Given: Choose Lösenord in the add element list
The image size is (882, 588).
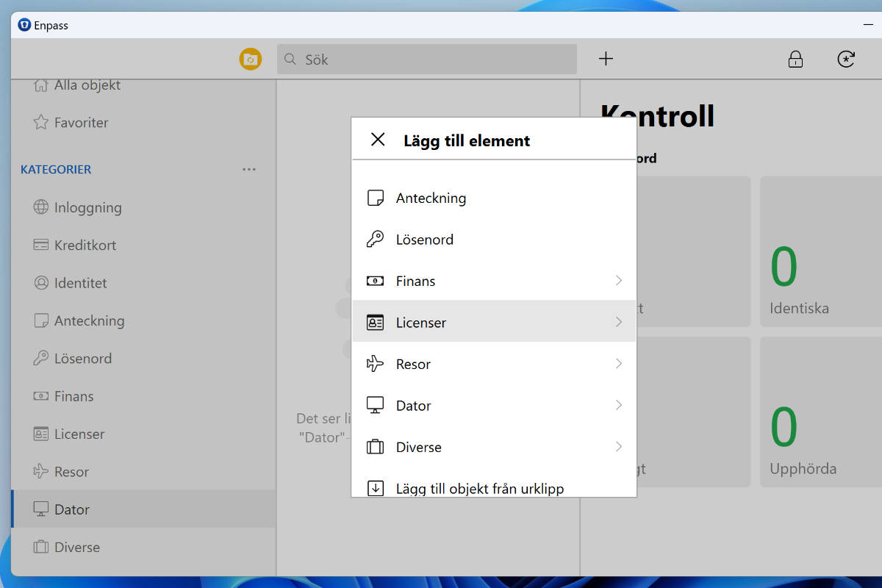Looking at the screenshot, I should point(494,240).
